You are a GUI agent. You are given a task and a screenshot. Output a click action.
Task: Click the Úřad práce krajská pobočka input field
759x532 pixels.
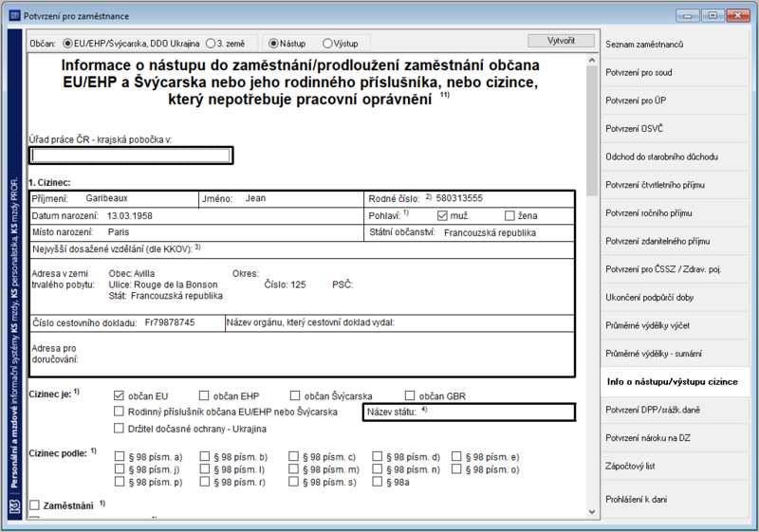tap(131, 156)
